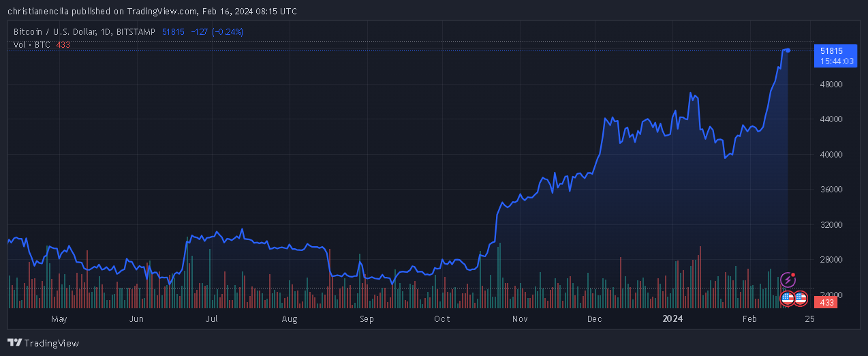Image resolution: width=868 pixels, height=356 pixels.
Task: Click the -127 (-0.24%) price change value
Action: pyautogui.click(x=217, y=31)
